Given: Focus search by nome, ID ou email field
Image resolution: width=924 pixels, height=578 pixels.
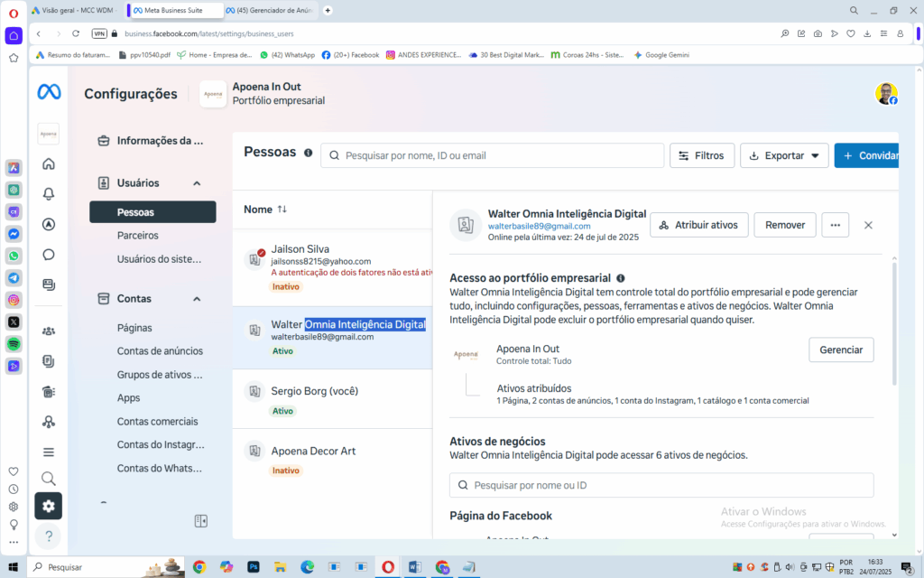Looking at the screenshot, I should [x=492, y=155].
